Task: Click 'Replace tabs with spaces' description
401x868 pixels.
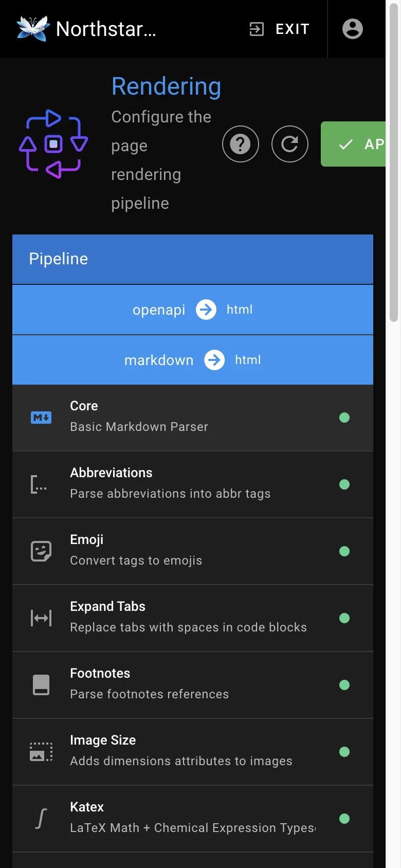Action: click(x=188, y=627)
